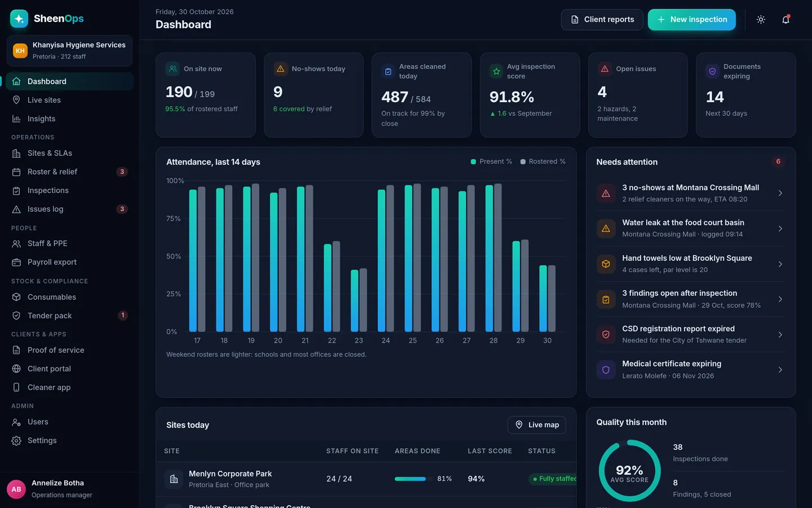Open the Water leak item chevron
Viewport: 812px width, 508px height.
780,229
